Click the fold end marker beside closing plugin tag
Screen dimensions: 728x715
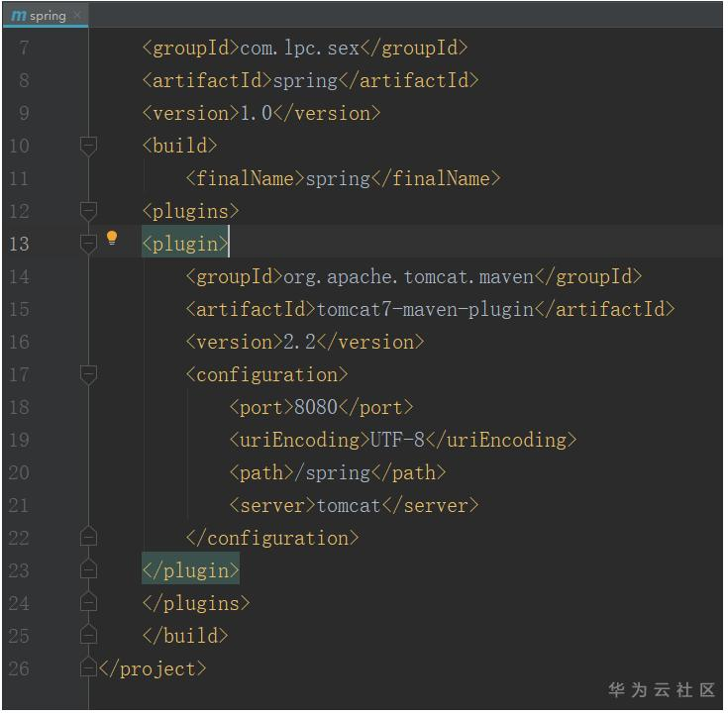coord(88,570)
